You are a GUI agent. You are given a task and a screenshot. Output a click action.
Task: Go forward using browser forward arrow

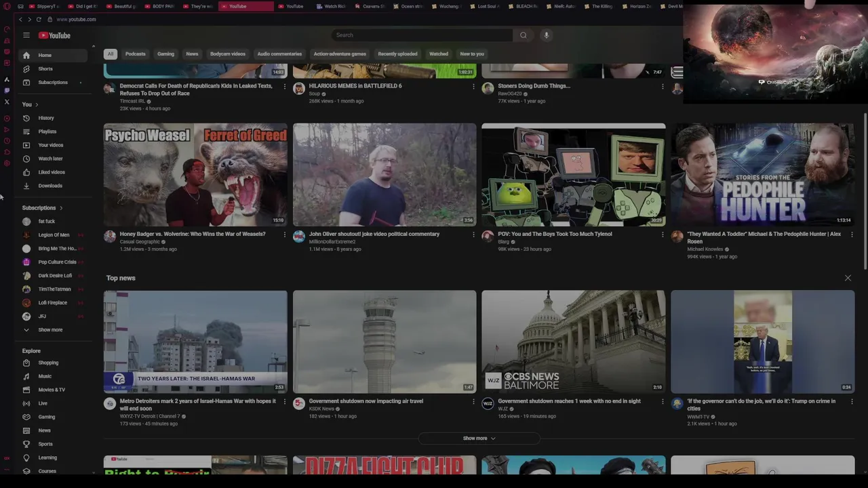tap(29, 19)
